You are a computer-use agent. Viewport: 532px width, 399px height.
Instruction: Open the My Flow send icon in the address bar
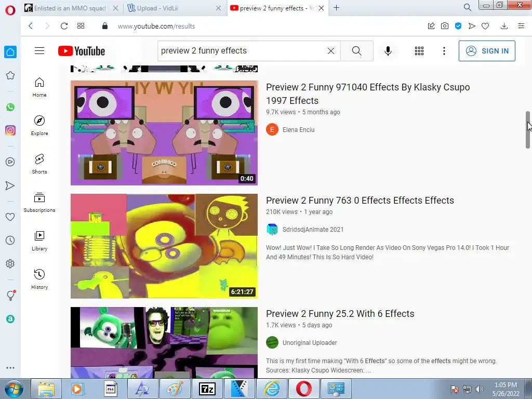472,26
